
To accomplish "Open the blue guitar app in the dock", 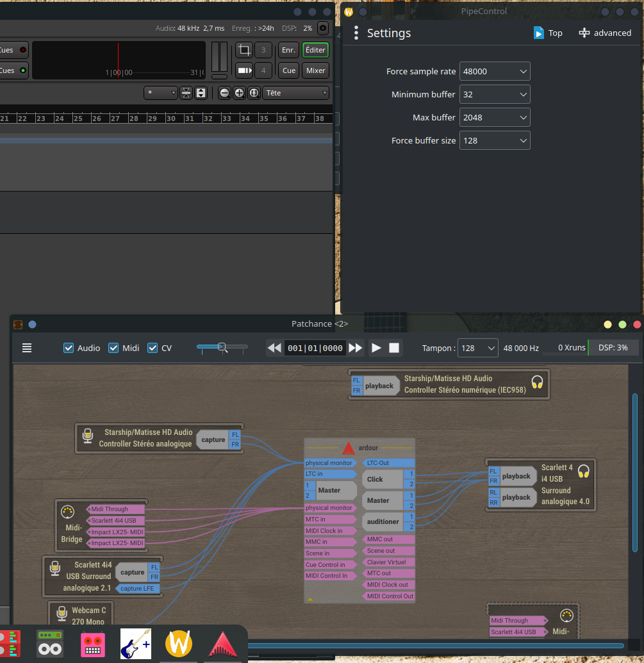I will [135, 644].
